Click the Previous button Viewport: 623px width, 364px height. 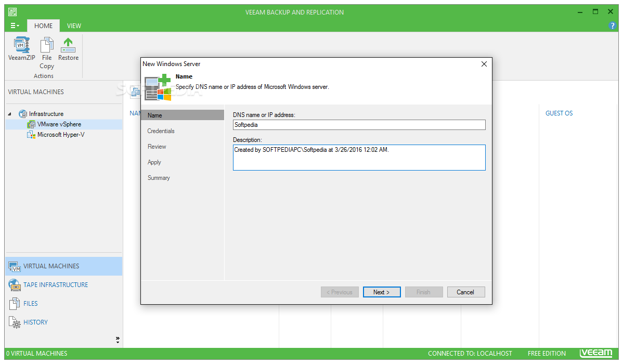[340, 292]
